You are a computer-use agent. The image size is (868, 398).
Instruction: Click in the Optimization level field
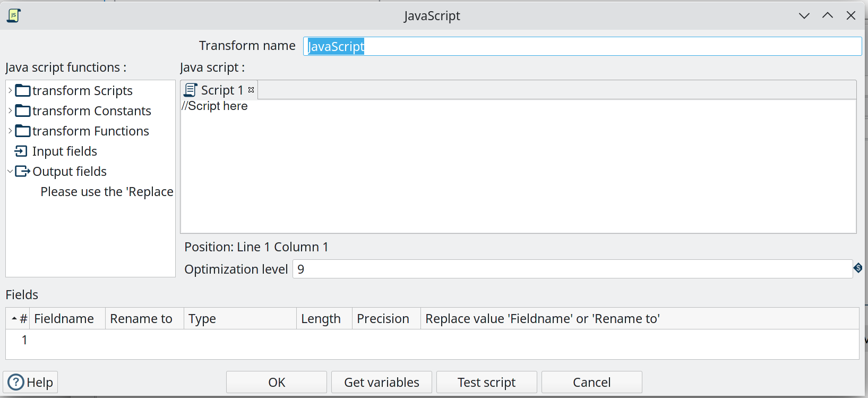click(x=572, y=269)
